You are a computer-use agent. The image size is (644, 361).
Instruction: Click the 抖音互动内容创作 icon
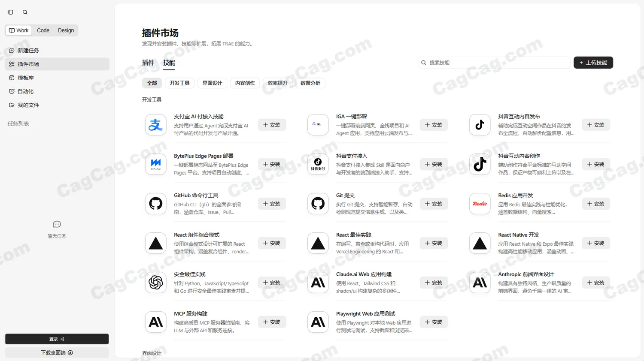[x=480, y=164]
